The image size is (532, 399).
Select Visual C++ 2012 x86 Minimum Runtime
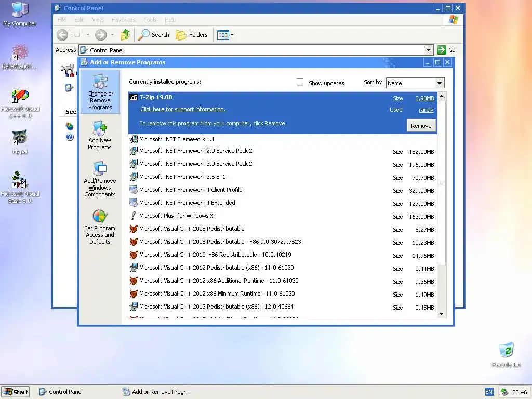click(x=283, y=294)
